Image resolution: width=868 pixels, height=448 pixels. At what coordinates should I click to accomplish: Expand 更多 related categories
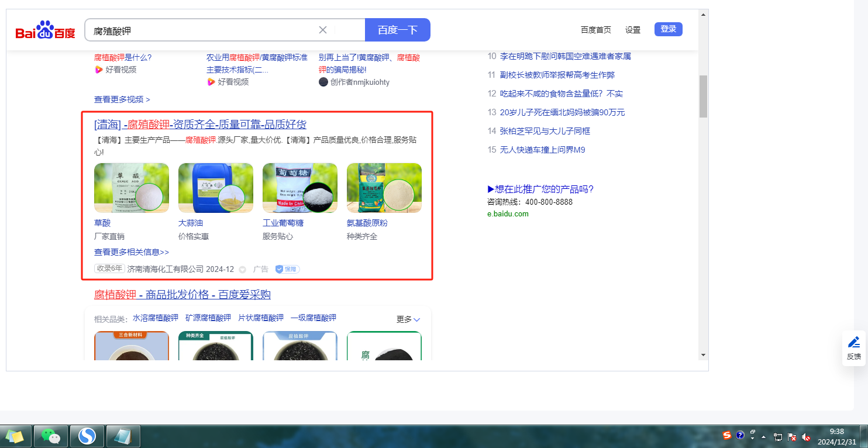point(408,319)
